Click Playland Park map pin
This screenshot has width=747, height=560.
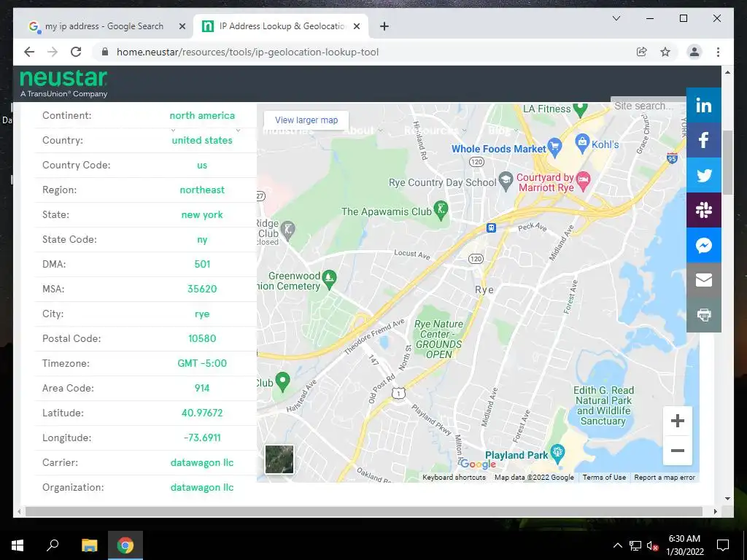(557, 454)
